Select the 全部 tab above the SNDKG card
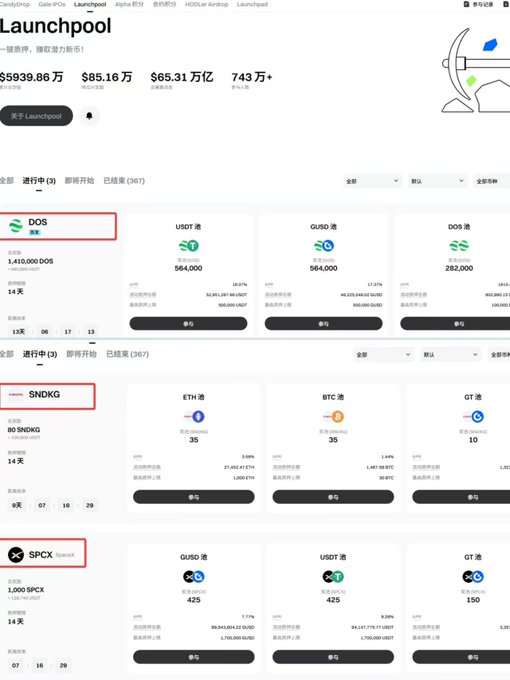The image size is (510, 680). pos(7,354)
